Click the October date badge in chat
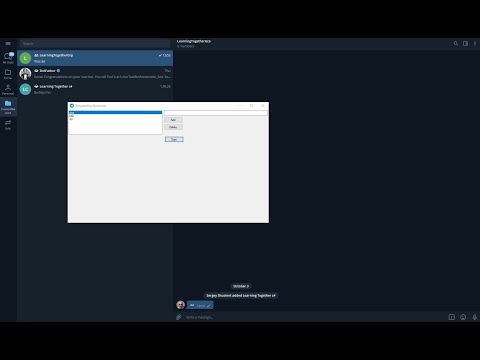The width and height of the screenshot is (480, 360). (241, 286)
